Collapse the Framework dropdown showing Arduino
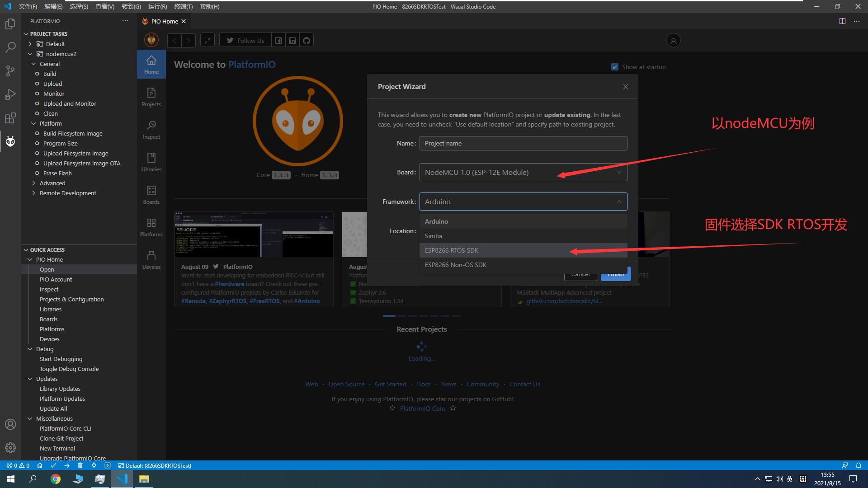 (x=523, y=202)
